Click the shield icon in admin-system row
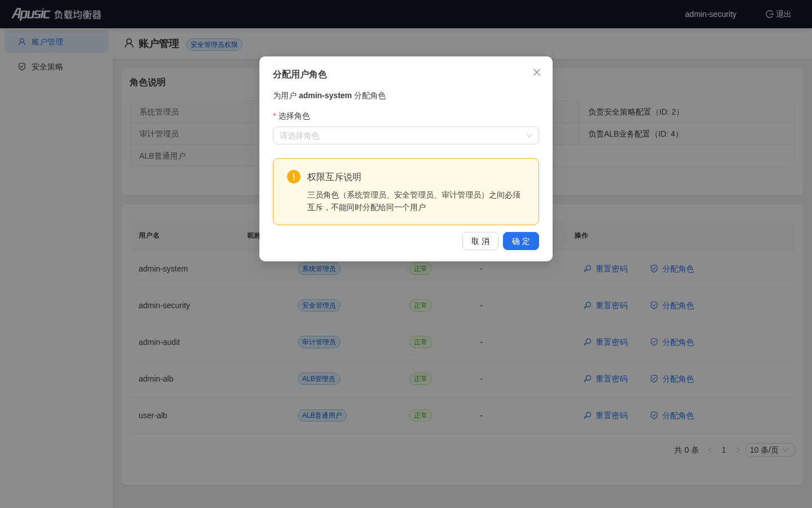This screenshot has height=508, width=812. pyautogui.click(x=654, y=269)
